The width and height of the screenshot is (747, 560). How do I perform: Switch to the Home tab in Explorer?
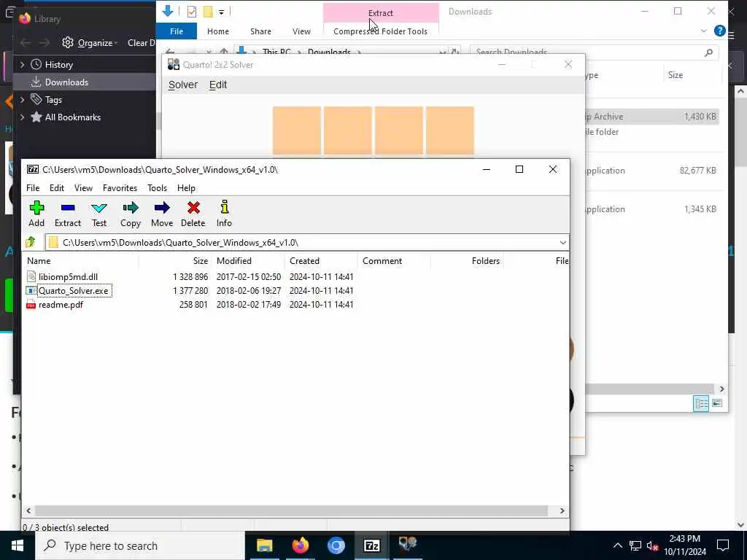point(218,31)
